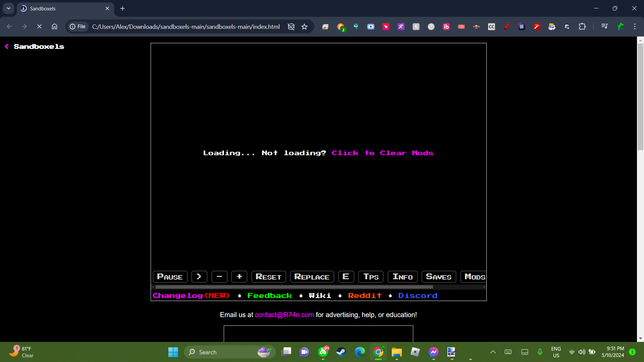Open the Discord link

coord(418,296)
